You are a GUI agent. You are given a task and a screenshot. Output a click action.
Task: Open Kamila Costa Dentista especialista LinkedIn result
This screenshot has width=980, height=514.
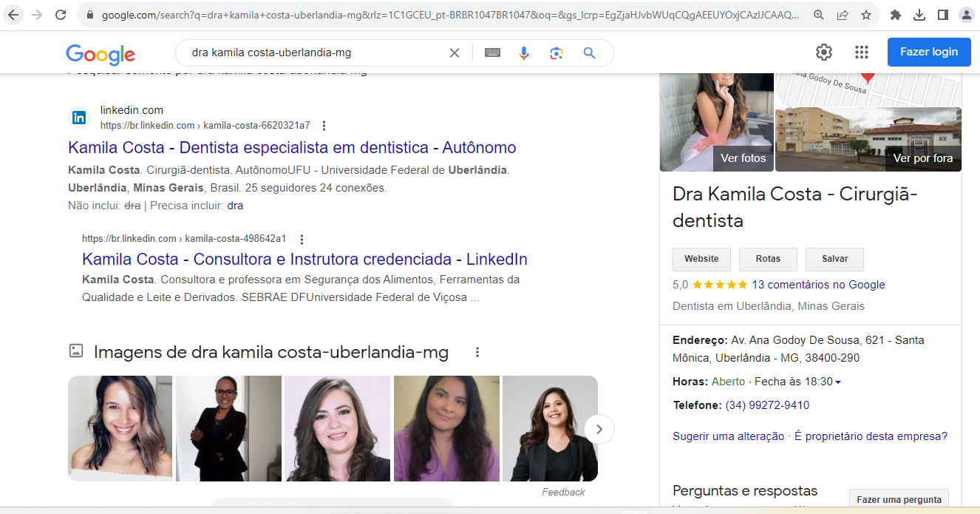[292, 147]
